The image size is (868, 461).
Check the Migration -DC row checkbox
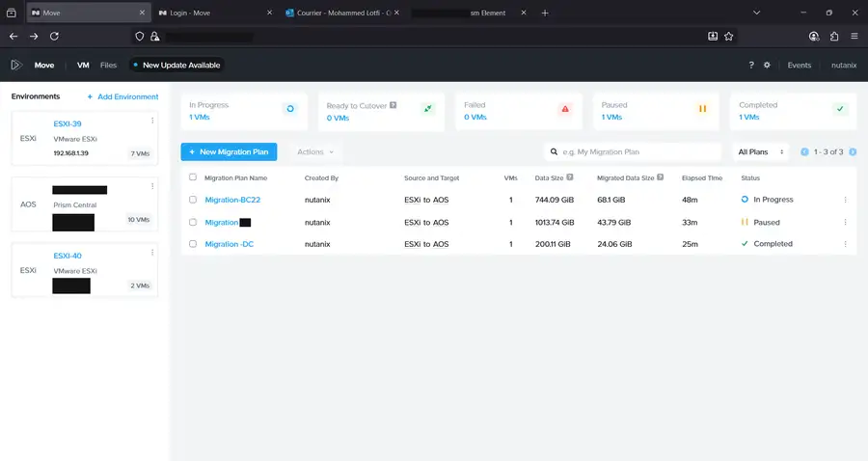(193, 244)
